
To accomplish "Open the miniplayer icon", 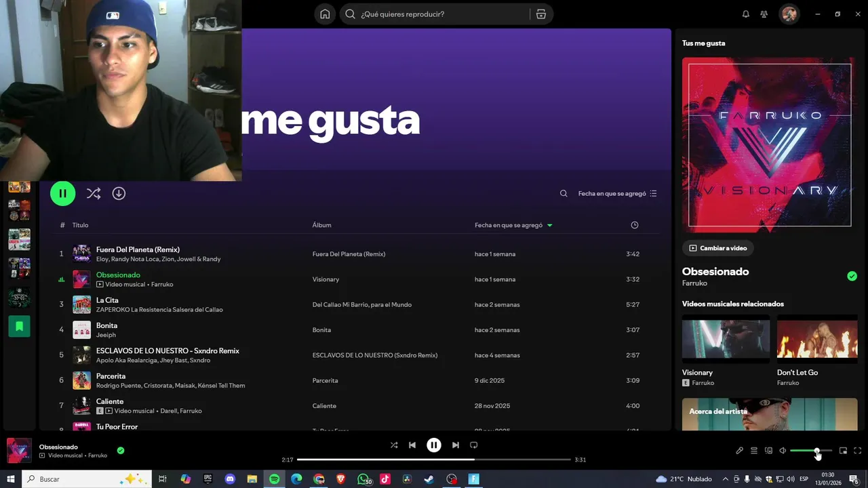I will [843, 451].
